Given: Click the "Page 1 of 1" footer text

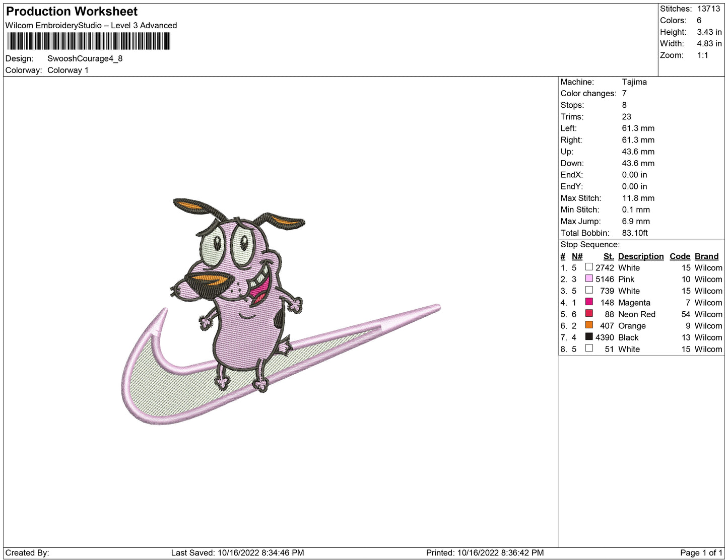Looking at the screenshot, I should tap(701, 552).
